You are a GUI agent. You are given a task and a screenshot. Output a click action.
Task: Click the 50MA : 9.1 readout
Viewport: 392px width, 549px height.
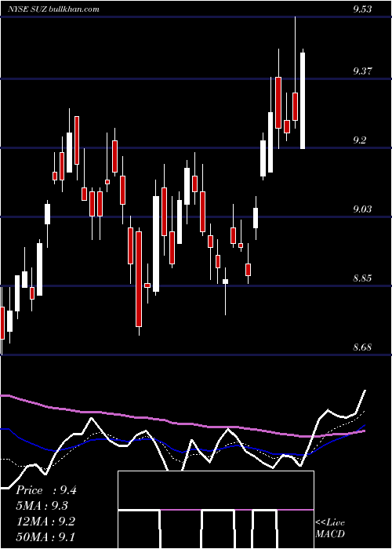(x=45, y=537)
